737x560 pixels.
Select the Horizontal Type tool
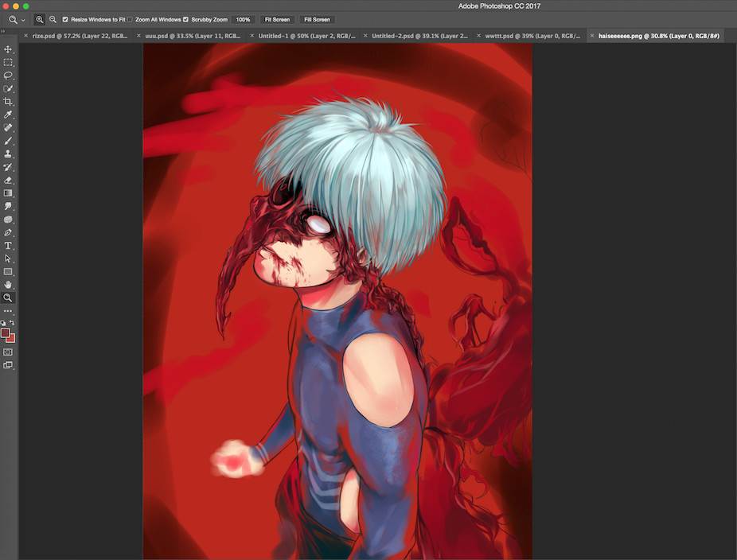tap(8, 246)
